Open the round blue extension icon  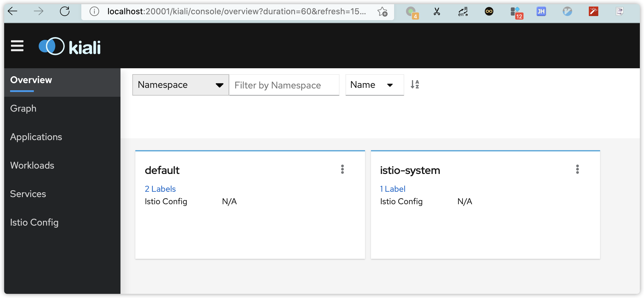[x=567, y=12]
